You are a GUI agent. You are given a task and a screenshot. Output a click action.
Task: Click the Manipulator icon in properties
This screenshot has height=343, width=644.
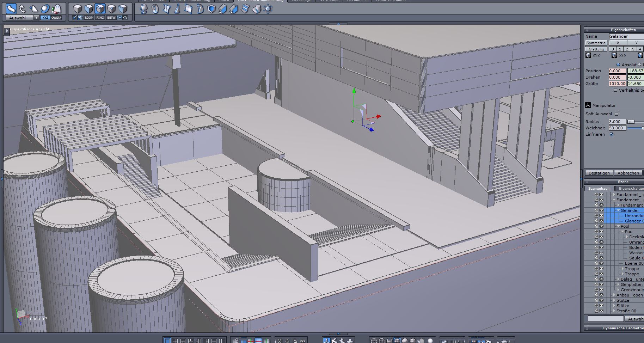click(x=588, y=105)
